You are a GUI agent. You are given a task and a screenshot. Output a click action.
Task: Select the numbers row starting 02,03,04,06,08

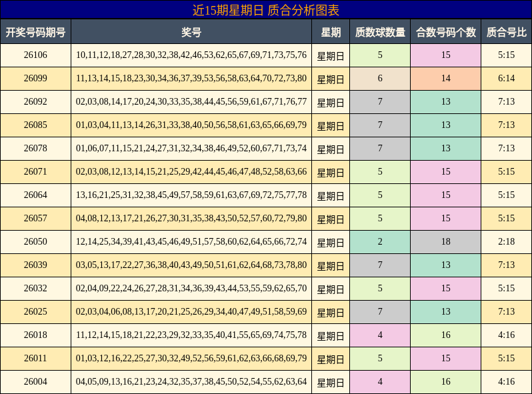pos(191,311)
